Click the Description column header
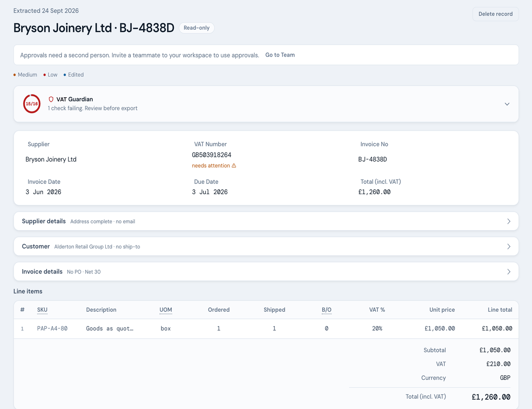The image size is (532, 409). click(x=101, y=309)
